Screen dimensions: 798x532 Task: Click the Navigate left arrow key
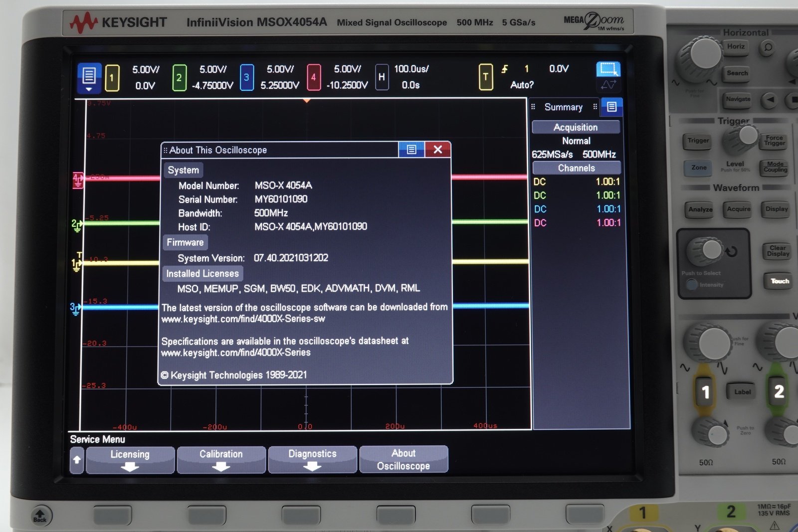pyautogui.click(x=771, y=100)
